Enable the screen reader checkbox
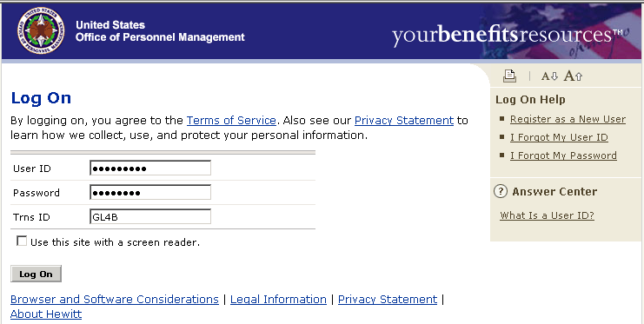Viewport: 644px width, 324px height. tap(22, 241)
